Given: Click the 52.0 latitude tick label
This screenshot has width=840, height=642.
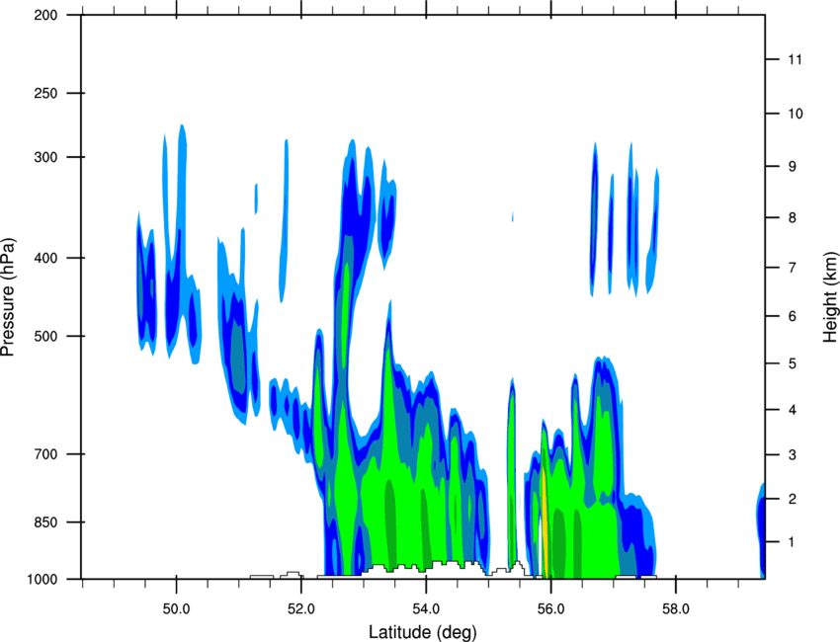Looking at the screenshot, I should 301,609.
